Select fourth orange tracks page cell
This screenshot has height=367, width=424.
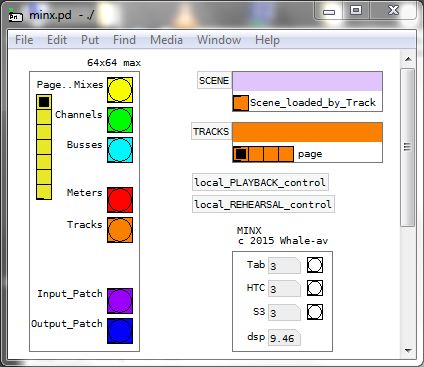coord(286,154)
